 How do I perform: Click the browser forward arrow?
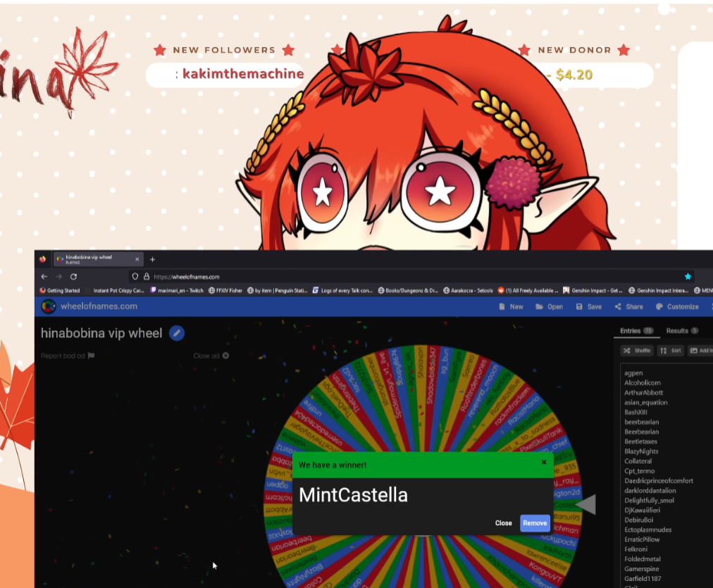pos(58,276)
